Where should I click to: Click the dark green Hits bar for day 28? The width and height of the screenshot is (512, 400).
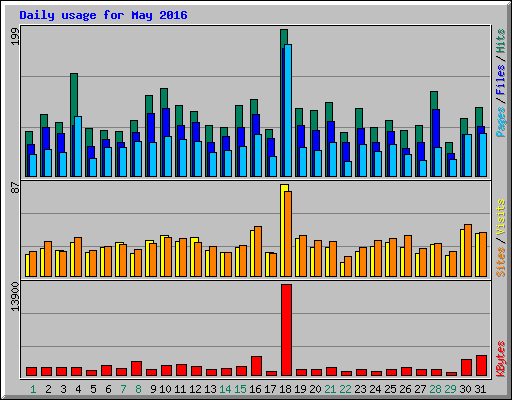434,100
